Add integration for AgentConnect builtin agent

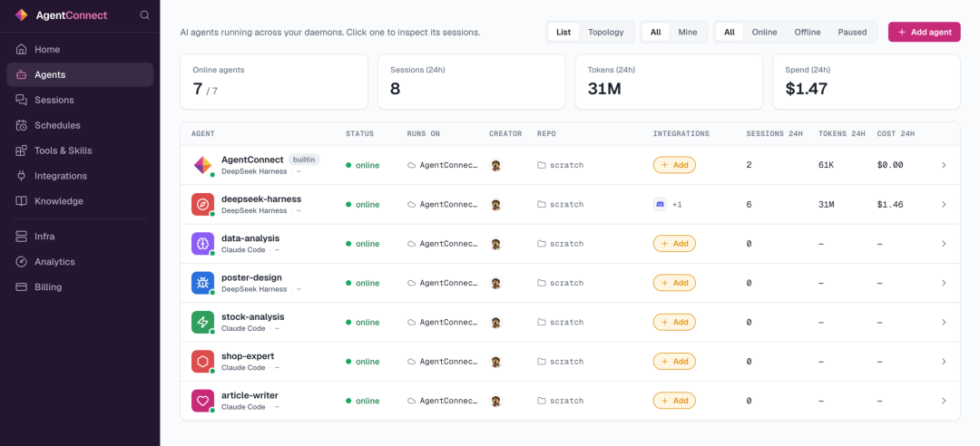click(674, 165)
